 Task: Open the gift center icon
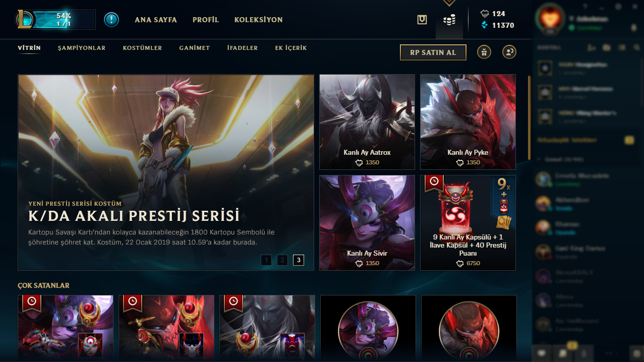[484, 52]
